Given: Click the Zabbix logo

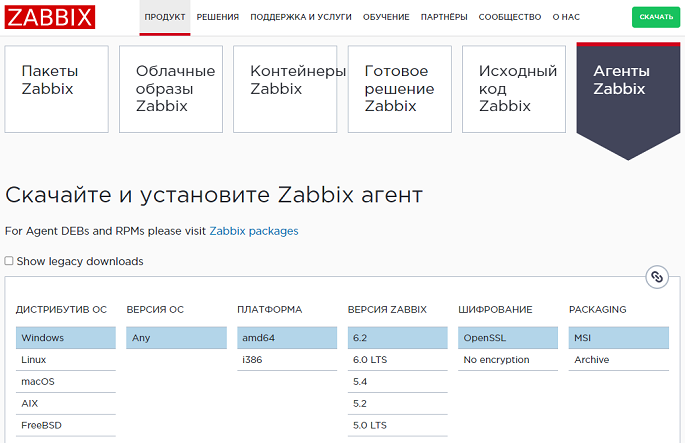Looking at the screenshot, I should pos(50,17).
